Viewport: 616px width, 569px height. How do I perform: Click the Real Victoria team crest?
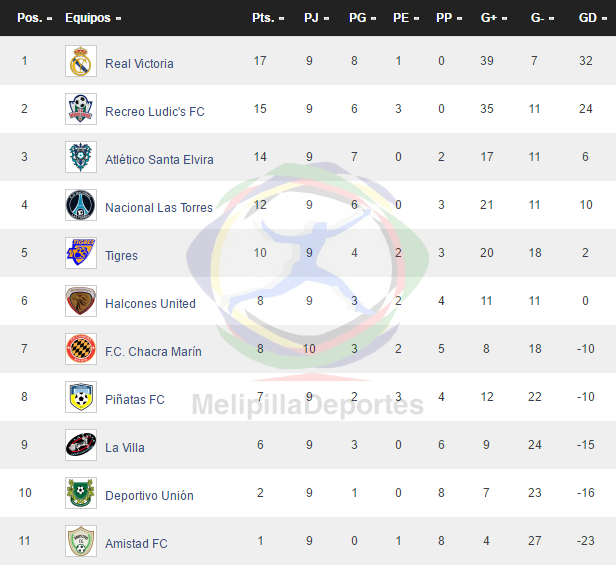click(x=81, y=61)
